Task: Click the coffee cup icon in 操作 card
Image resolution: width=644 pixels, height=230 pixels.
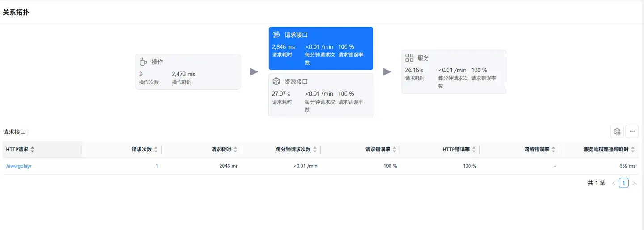Action: [x=143, y=62]
